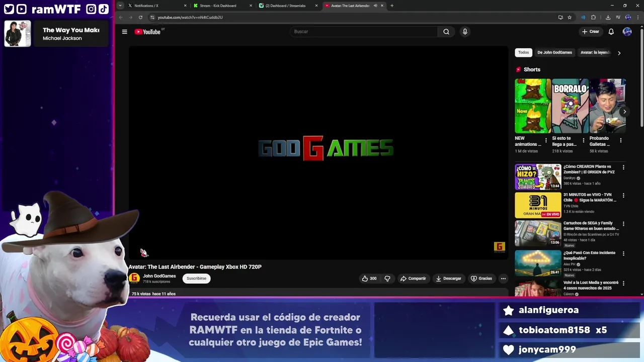Click the Gracias thanks button

[x=481, y=279]
